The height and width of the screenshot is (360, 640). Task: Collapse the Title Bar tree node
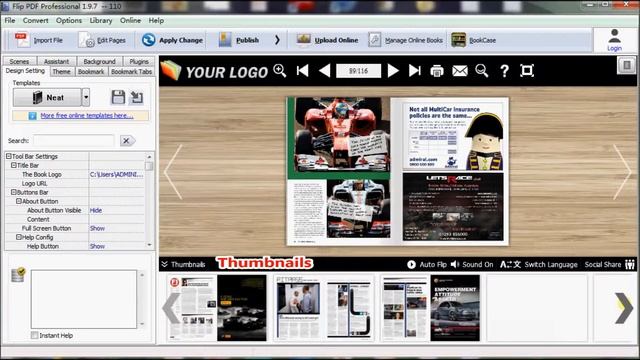pyautogui.click(x=13, y=165)
